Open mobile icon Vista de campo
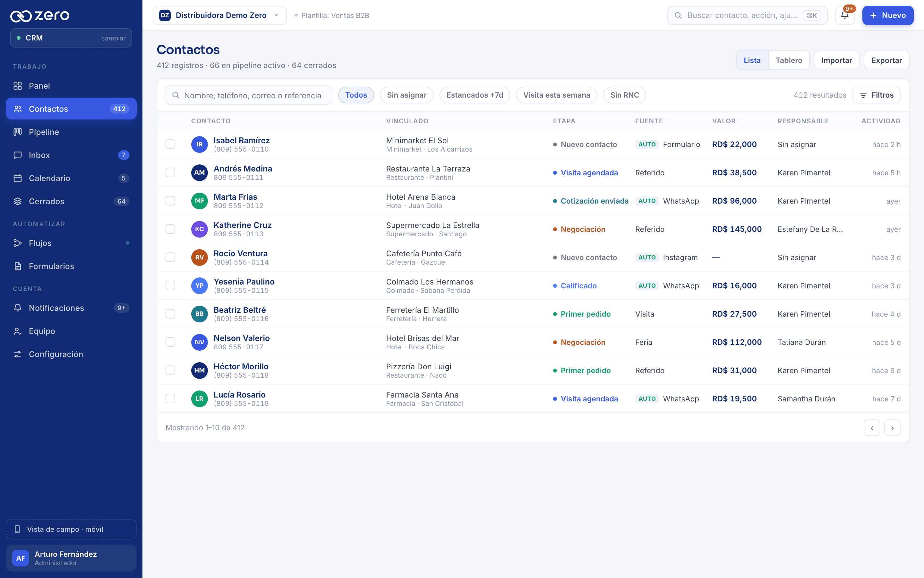This screenshot has width=924, height=578. 17,529
